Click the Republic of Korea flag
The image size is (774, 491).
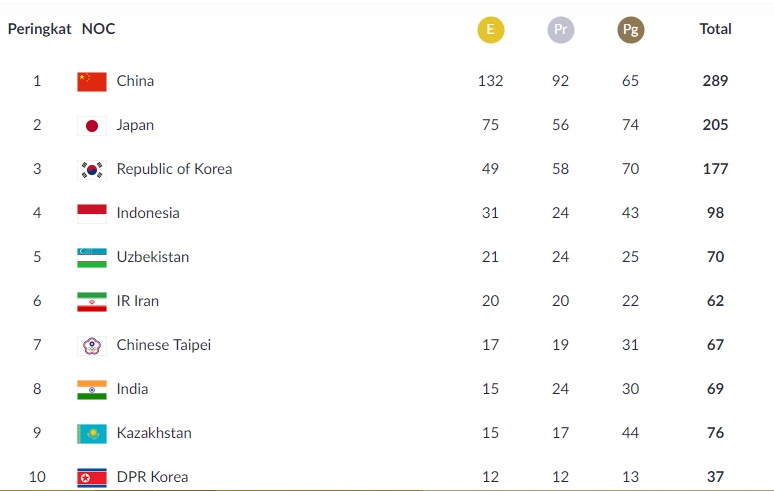(92, 169)
